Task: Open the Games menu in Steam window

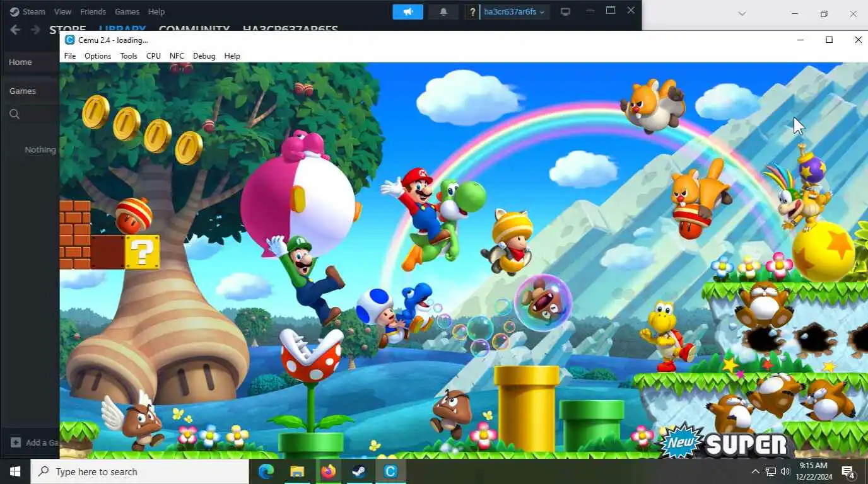Action: (127, 11)
